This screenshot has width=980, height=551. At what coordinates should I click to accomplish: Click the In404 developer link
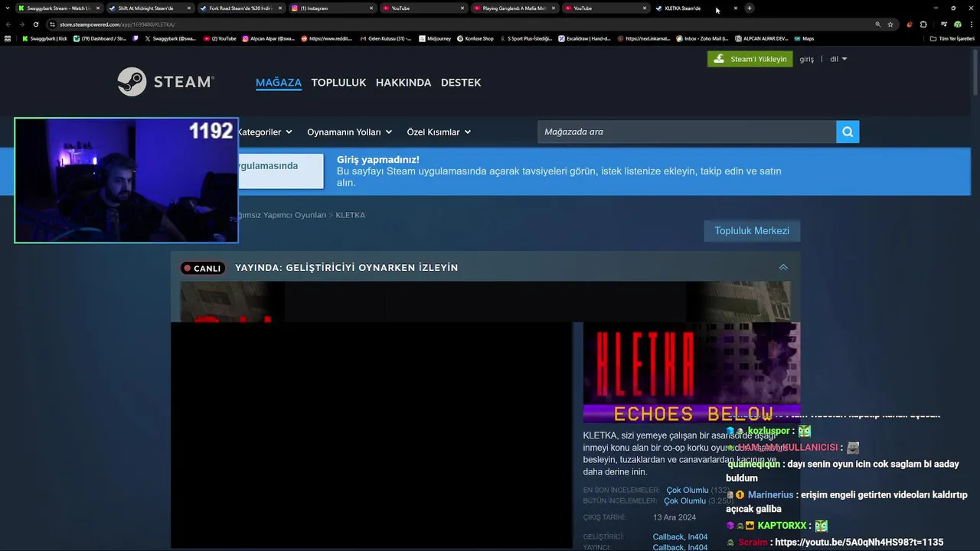(697, 537)
